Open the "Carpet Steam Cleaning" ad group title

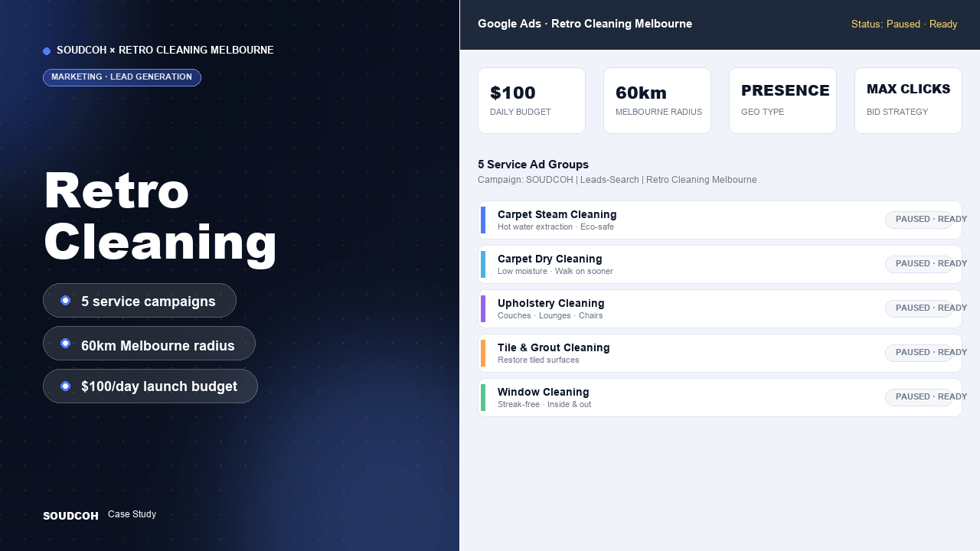click(557, 214)
